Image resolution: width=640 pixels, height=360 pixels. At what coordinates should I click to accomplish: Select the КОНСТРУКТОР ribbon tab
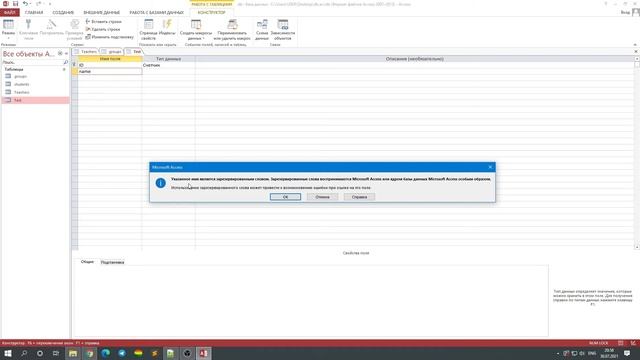pyautogui.click(x=211, y=12)
